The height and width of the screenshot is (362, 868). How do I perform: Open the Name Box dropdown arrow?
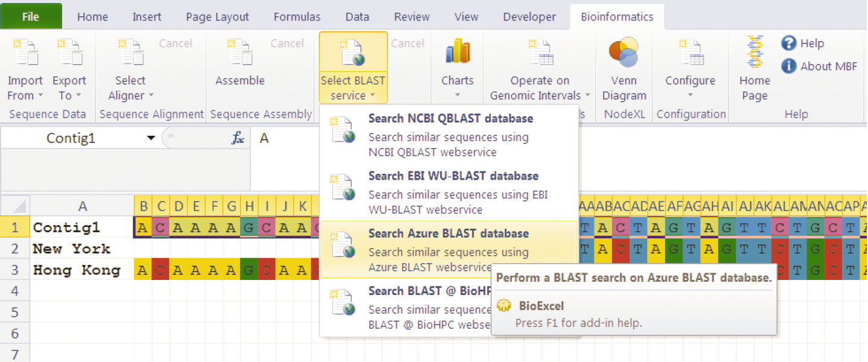coord(151,139)
